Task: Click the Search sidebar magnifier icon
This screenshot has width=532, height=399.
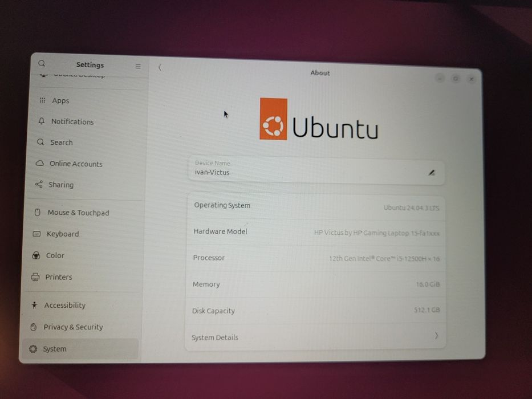Action: pyautogui.click(x=40, y=142)
